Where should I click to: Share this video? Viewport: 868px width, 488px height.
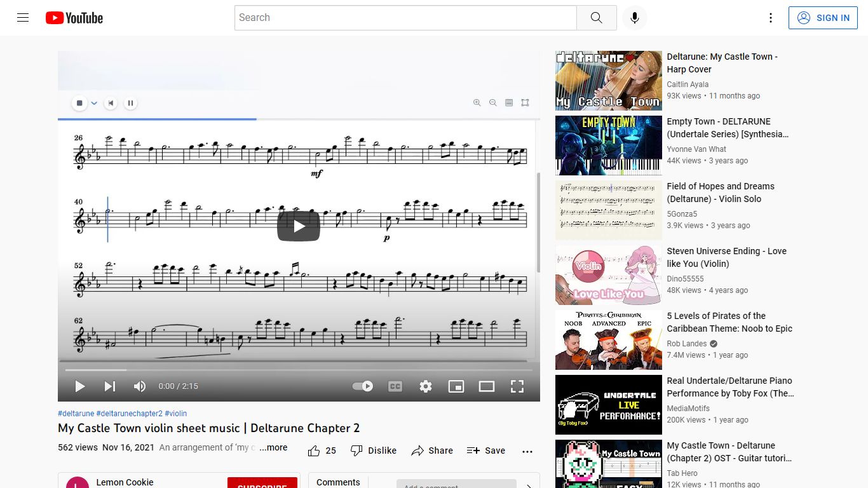tap(432, 451)
